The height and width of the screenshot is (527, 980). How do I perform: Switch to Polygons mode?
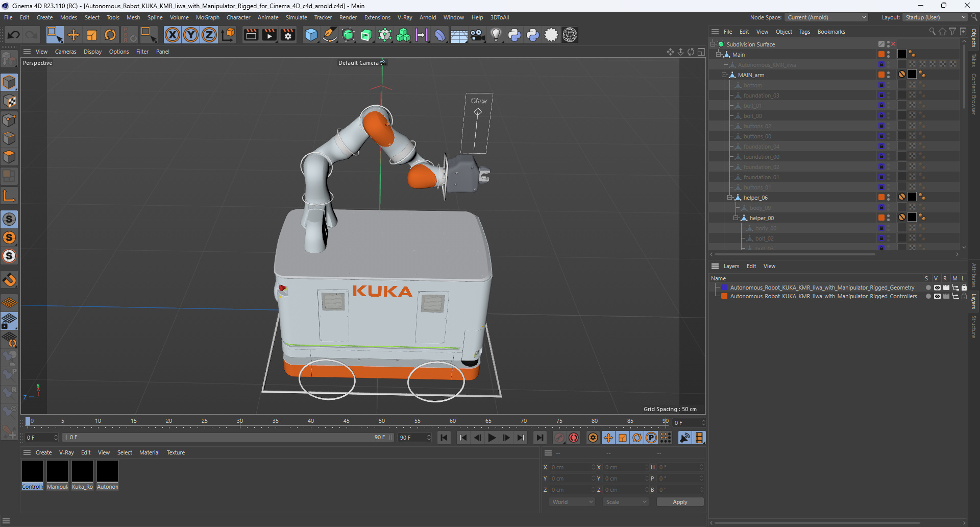9,157
